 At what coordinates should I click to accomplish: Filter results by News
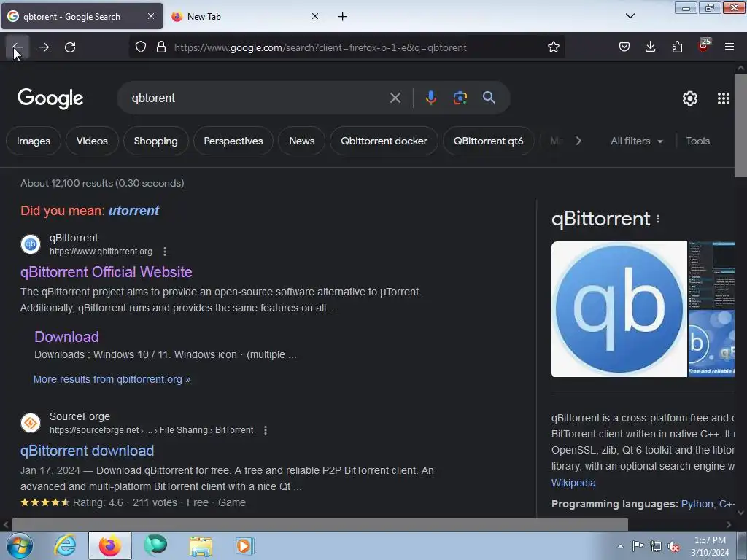[x=301, y=141]
